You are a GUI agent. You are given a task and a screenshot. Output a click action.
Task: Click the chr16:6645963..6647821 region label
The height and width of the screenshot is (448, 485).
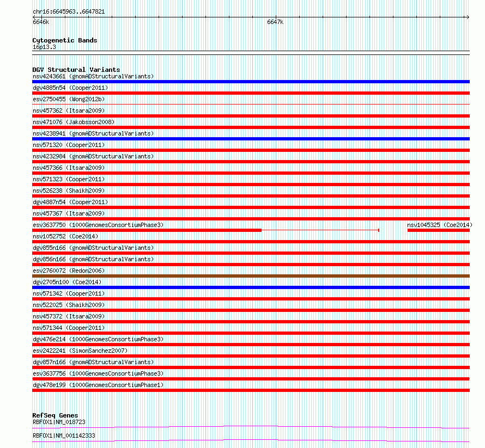point(69,12)
